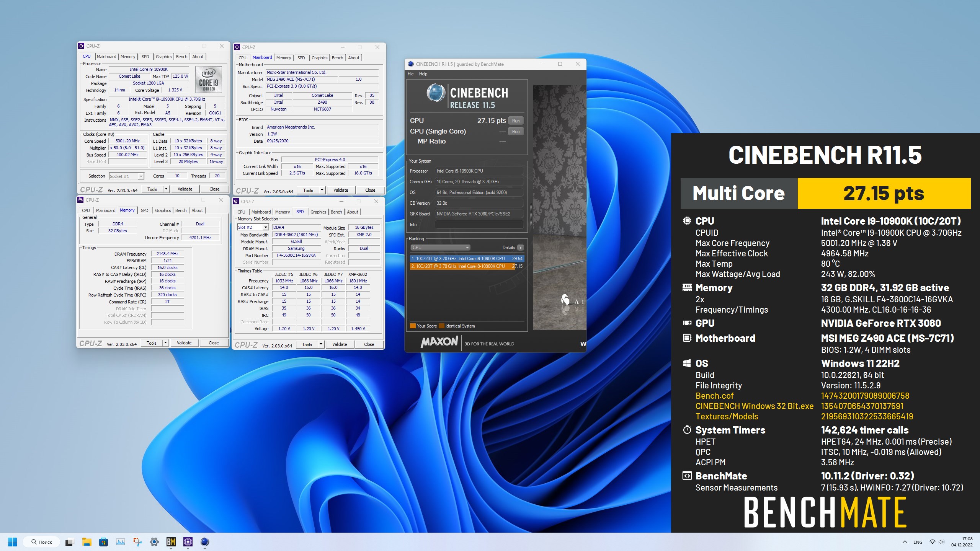
Task: Click the title bar icon of the CPU-Z CPU-tab window
Action: coord(81,46)
